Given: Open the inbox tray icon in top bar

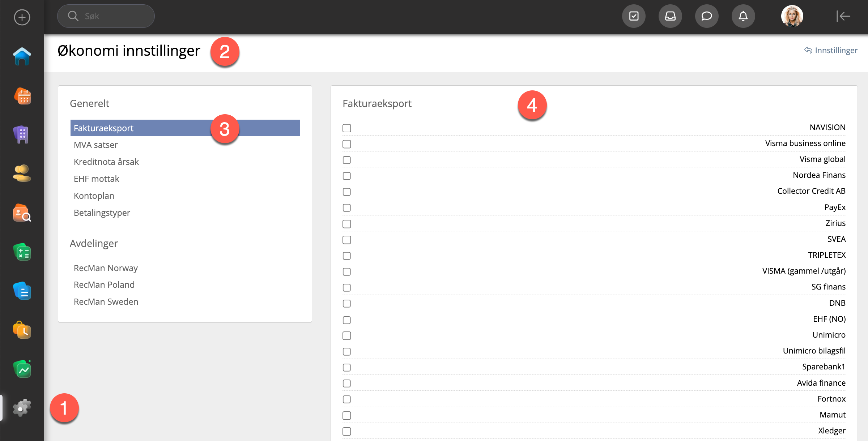Looking at the screenshot, I should (x=670, y=16).
